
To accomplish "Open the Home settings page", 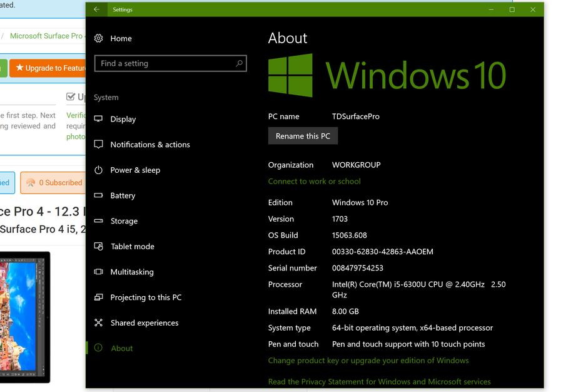I will pyautogui.click(x=121, y=38).
